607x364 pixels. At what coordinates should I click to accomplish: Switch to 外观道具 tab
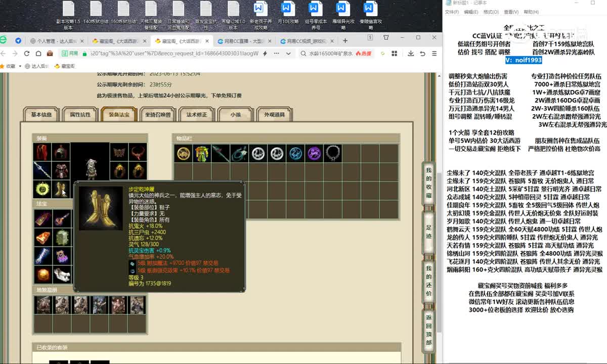[275, 115]
